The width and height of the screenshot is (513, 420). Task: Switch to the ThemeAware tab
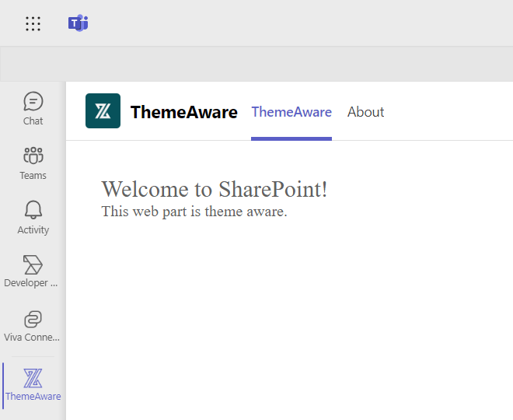click(x=291, y=112)
